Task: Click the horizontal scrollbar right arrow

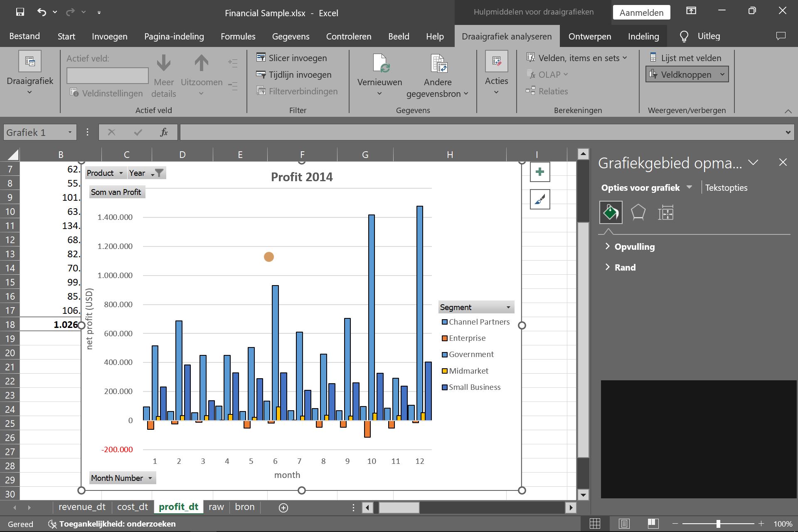Action: point(571,507)
